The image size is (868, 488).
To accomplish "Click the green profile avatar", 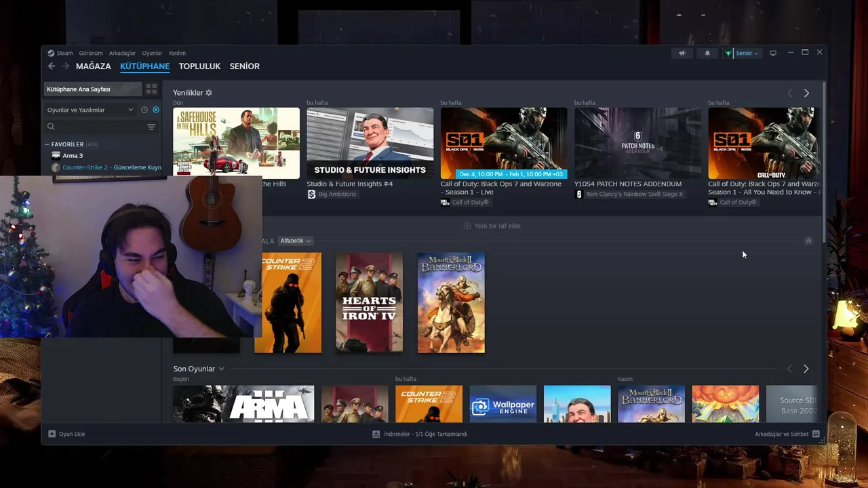I will (x=728, y=53).
